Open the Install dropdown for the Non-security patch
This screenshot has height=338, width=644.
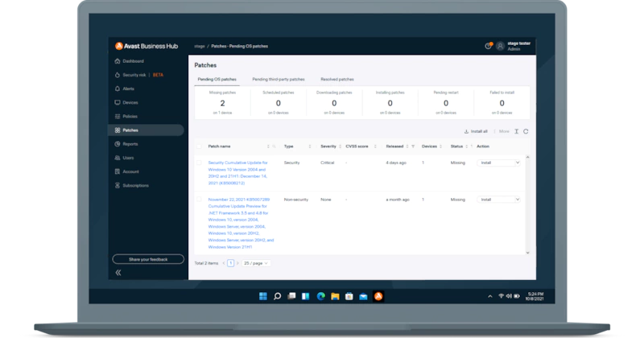pos(499,199)
